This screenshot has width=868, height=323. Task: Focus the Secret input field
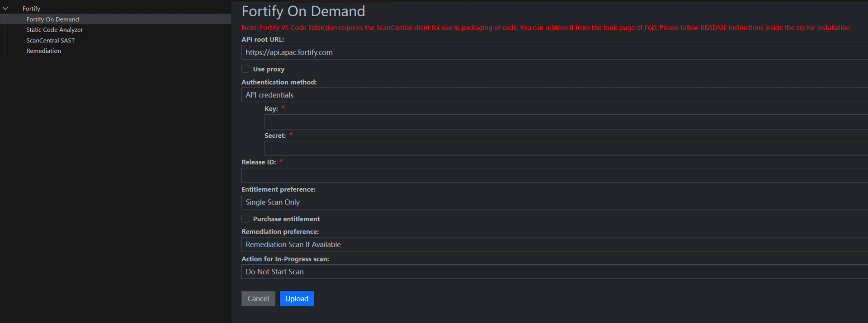coord(566,149)
